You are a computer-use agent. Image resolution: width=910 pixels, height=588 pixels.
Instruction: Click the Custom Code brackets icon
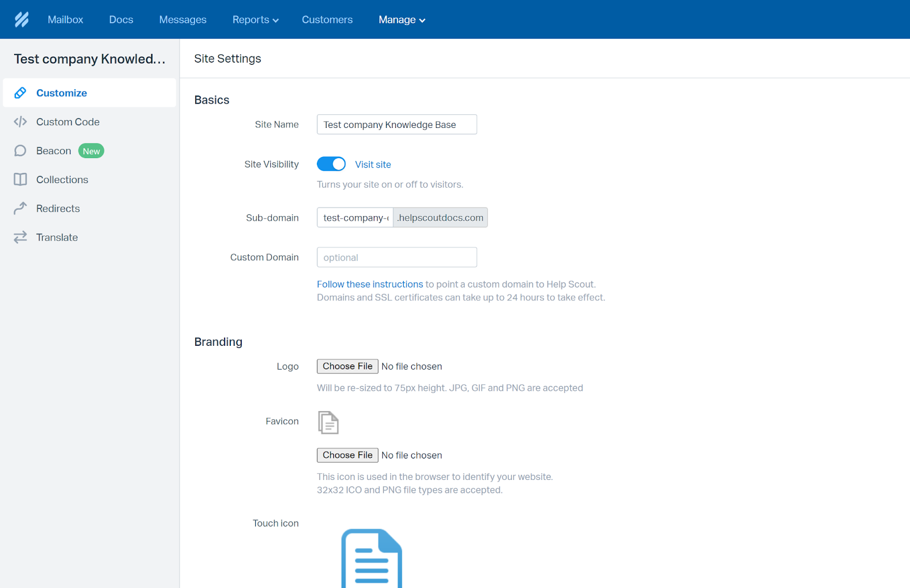pyautogui.click(x=20, y=122)
